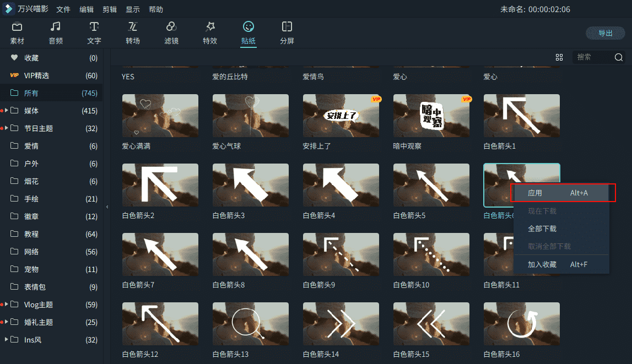Image resolution: width=632 pixels, height=364 pixels.
Task: Open the 文件 menu
Action: click(x=63, y=9)
